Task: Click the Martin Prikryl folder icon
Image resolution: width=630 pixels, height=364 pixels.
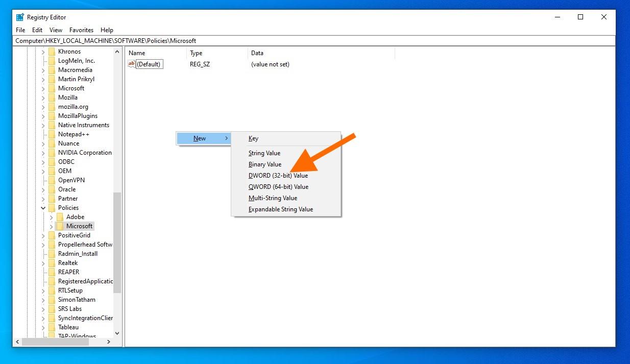Action: click(x=52, y=79)
